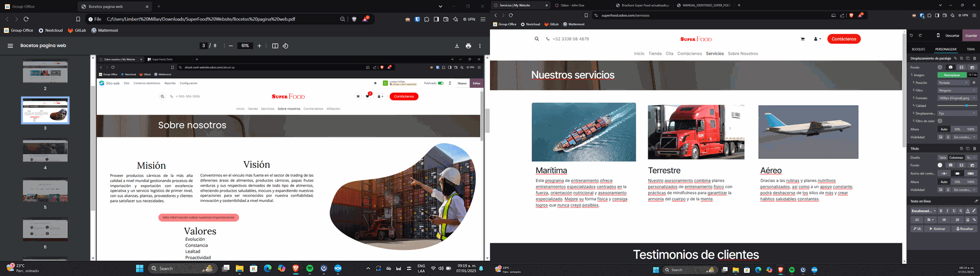
Task: Open Título Fondo color swatch
Action: (x=940, y=165)
